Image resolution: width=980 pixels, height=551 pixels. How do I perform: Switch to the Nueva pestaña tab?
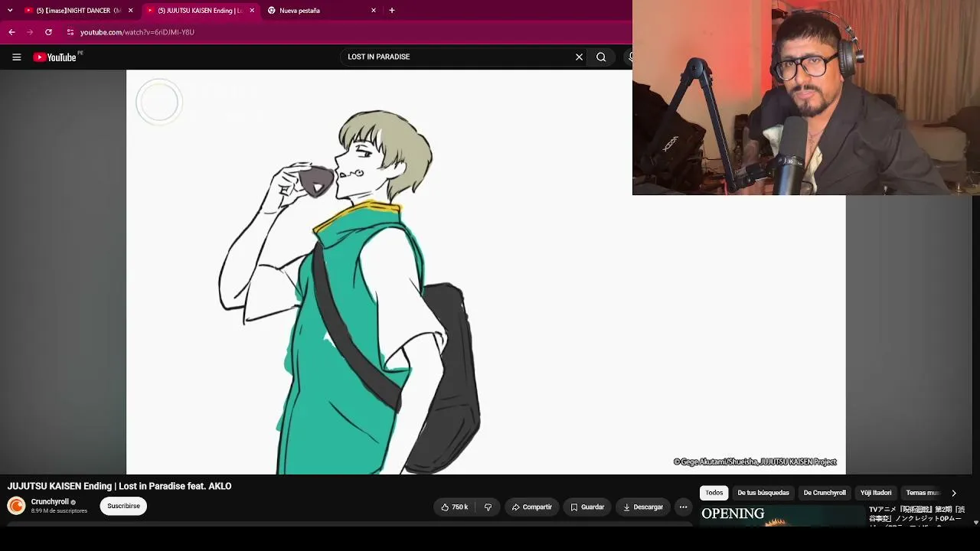322,11
